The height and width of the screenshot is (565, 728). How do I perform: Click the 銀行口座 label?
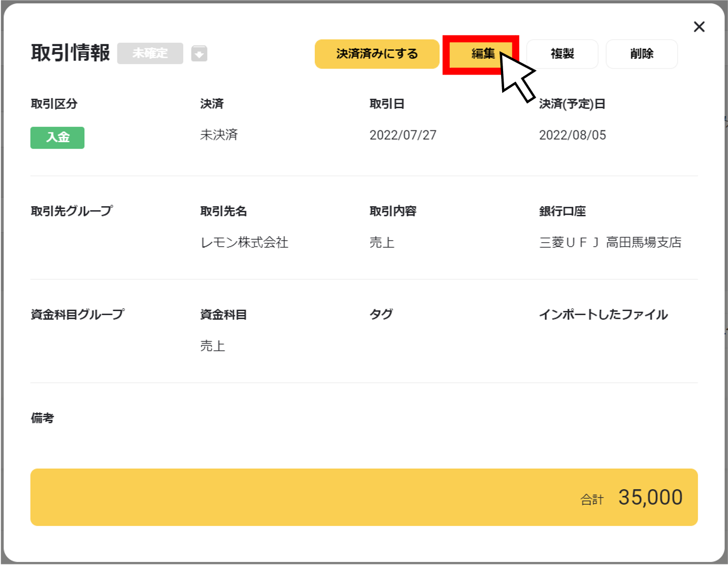562,211
